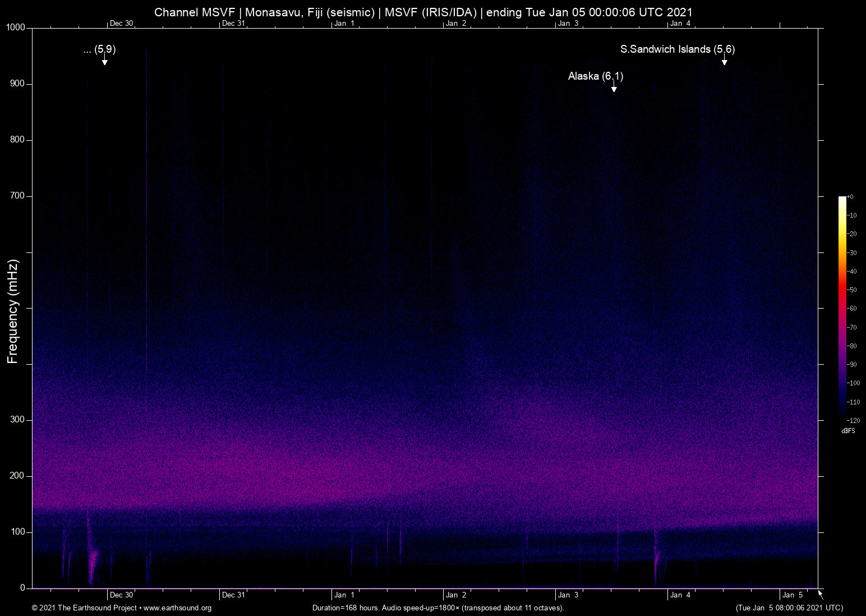Viewport: 866px width, 616px height.
Task: Click 'Jan 4' on the top time axis
Action: point(681,23)
